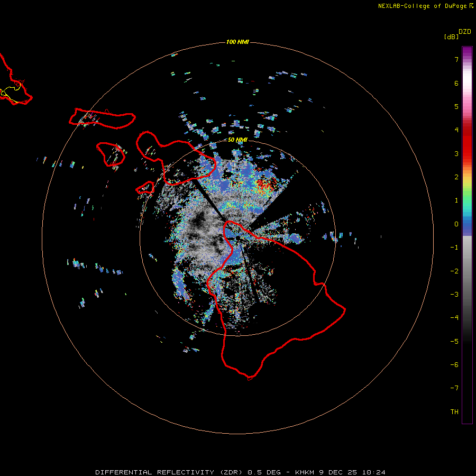
Task: Click the 50 NMI range ring label
Action: [237, 140]
